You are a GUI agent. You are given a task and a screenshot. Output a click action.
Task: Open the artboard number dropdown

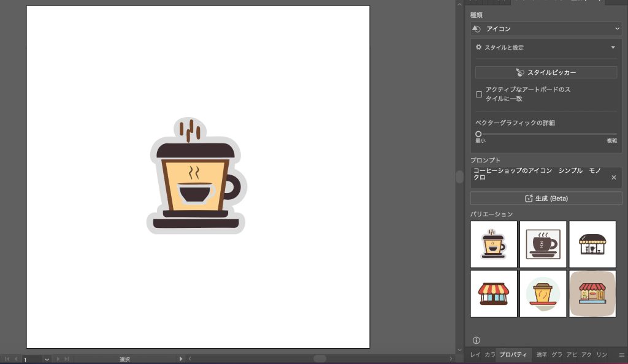pyautogui.click(x=47, y=359)
